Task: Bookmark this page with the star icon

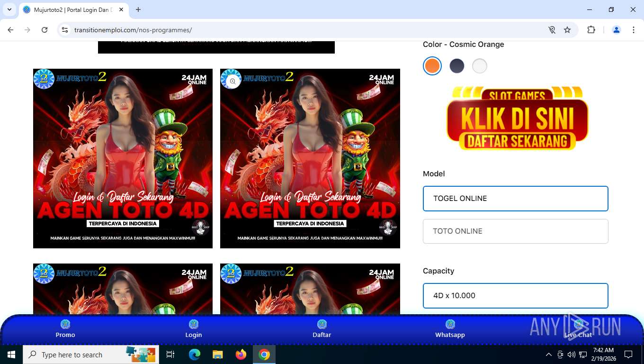Action: point(567,30)
